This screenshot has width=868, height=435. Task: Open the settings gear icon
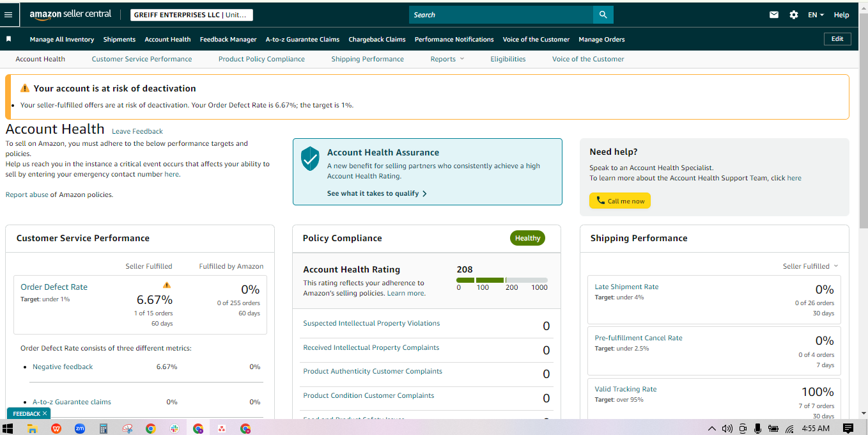click(x=793, y=15)
